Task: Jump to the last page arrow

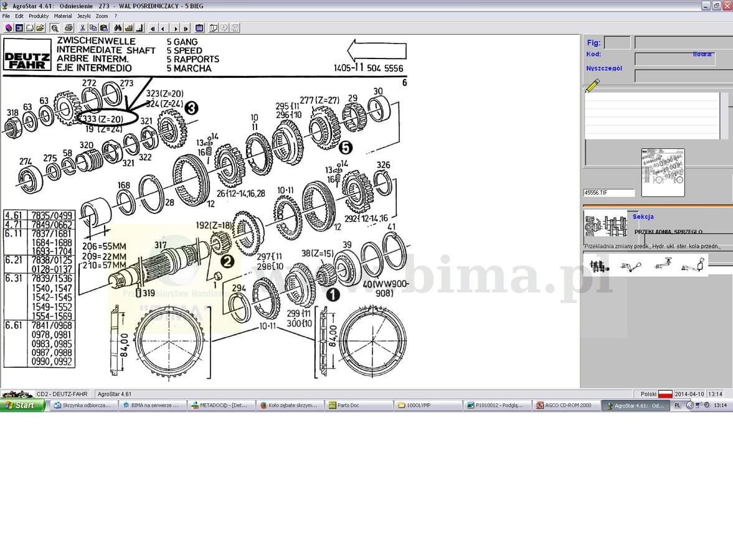Action: point(186,28)
